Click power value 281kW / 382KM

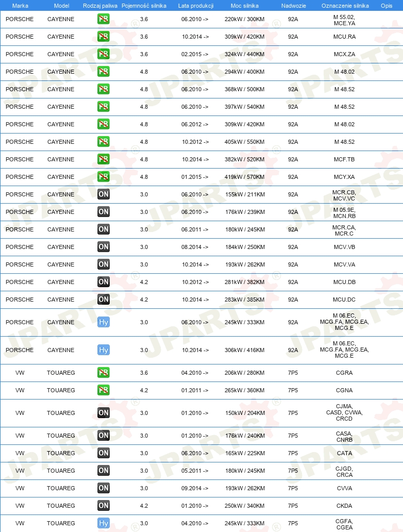coord(244,282)
